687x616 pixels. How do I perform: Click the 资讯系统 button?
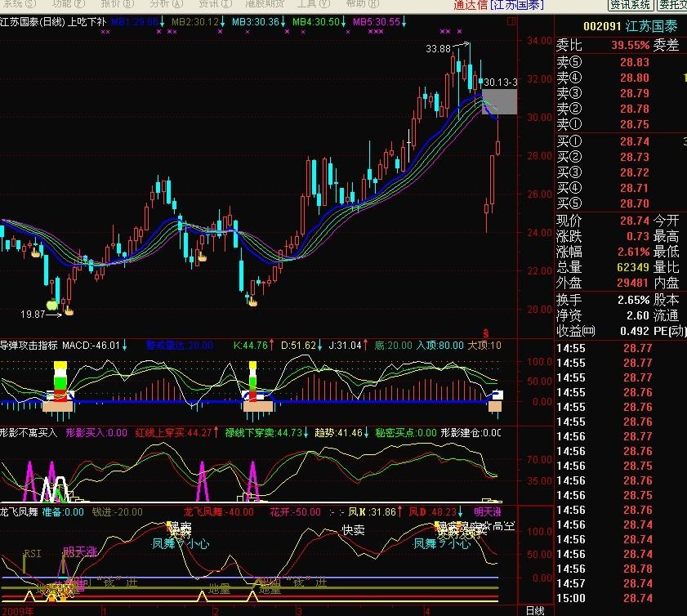click(631, 4)
